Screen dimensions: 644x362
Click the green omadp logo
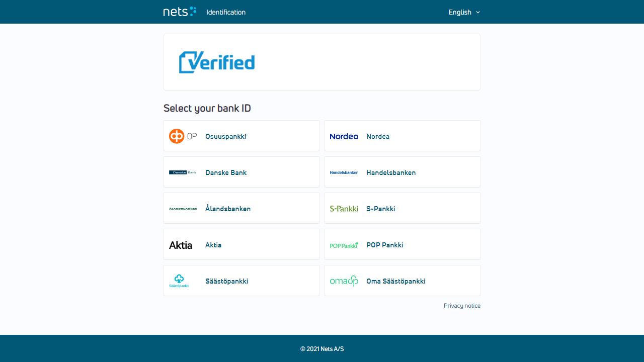pyautogui.click(x=344, y=281)
